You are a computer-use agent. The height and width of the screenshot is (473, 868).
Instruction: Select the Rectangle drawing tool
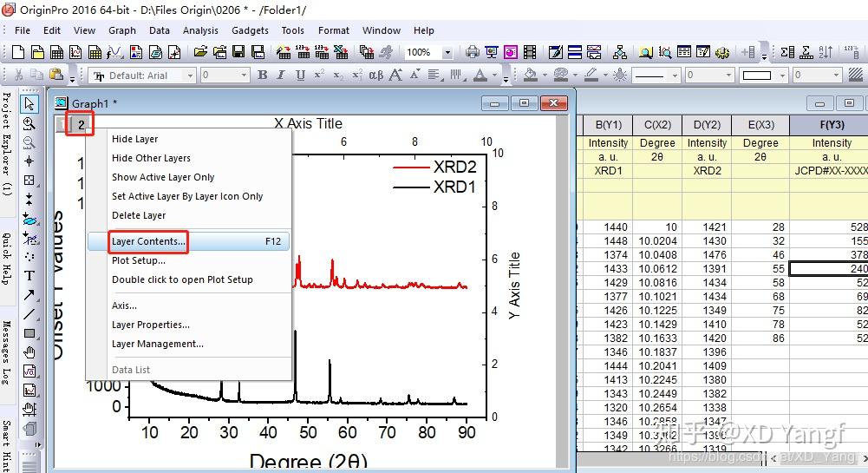tap(29, 333)
